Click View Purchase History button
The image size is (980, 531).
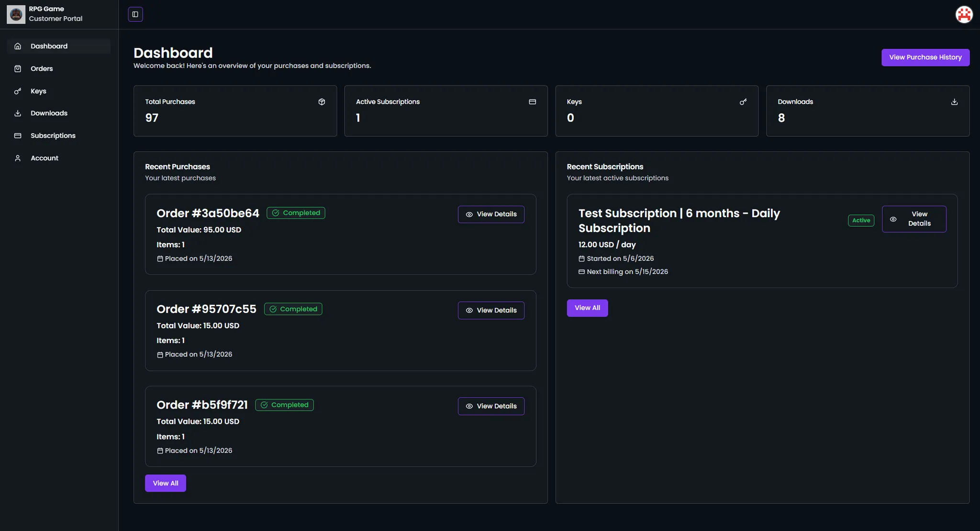(x=925, y=57)
